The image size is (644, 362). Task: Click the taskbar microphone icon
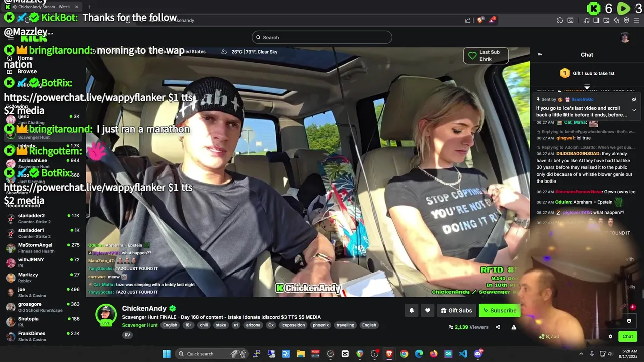[x=592, y=354]
